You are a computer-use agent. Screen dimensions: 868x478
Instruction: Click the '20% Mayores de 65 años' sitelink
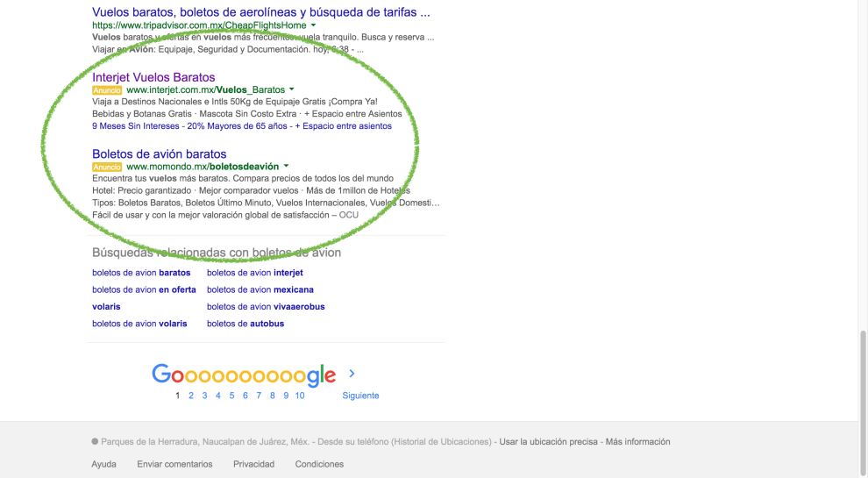point(237,125)
